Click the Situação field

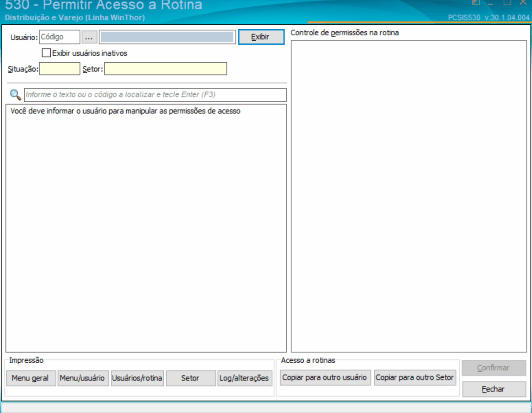tap(60, 69)
